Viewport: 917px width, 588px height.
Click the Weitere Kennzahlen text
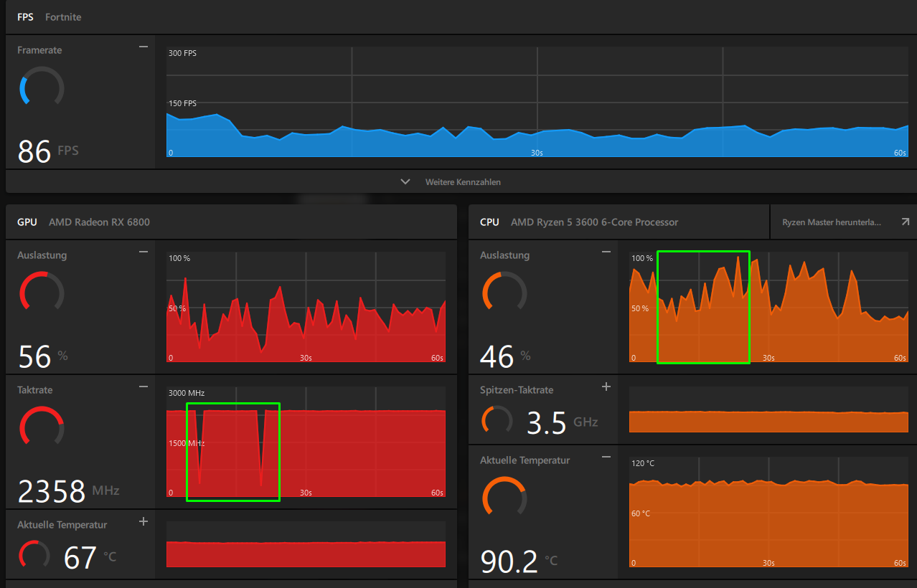463,182
